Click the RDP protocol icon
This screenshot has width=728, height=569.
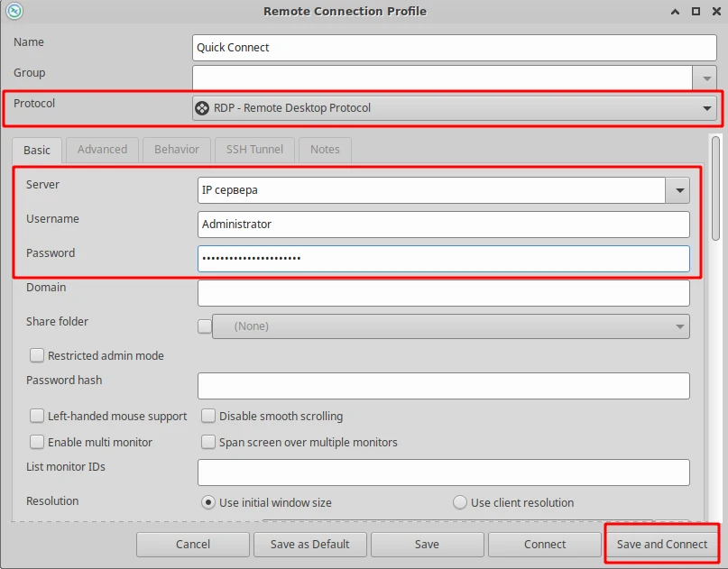pyautogui.click(x=203, y=108)
